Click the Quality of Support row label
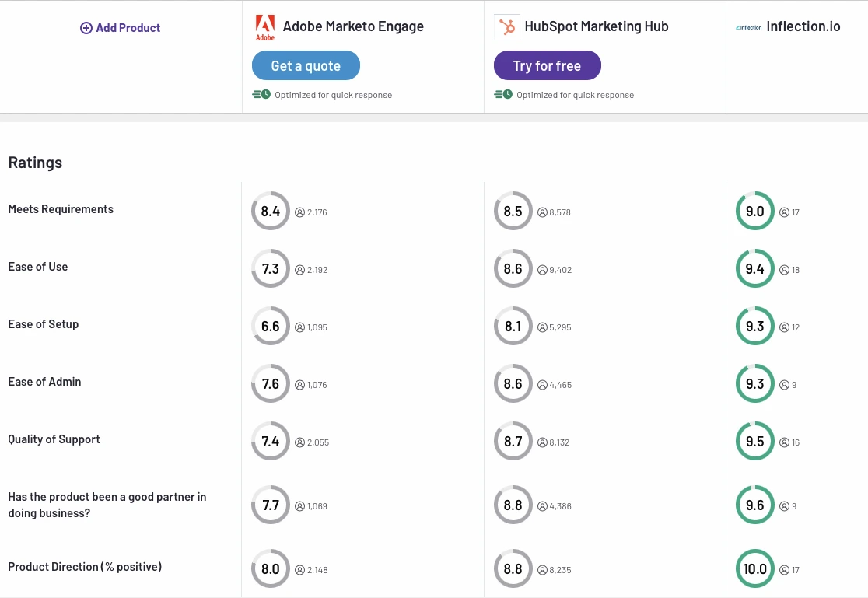Image resolution: width=868 pixels, height=598 pixels. 54,439
